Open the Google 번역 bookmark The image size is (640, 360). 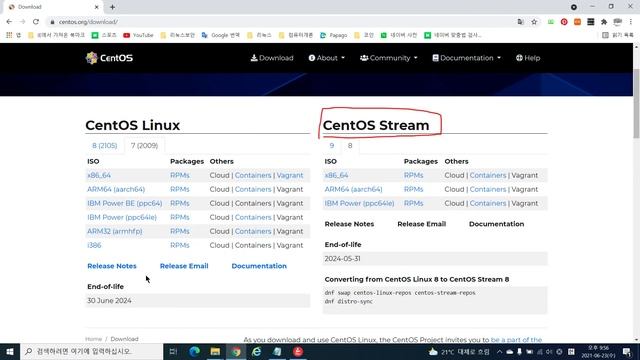220,35
